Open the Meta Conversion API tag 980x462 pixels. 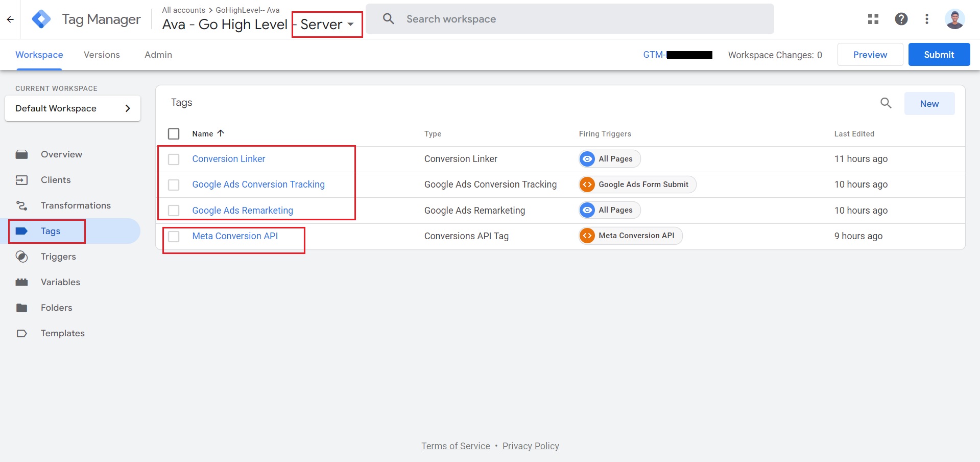(235, 236)
